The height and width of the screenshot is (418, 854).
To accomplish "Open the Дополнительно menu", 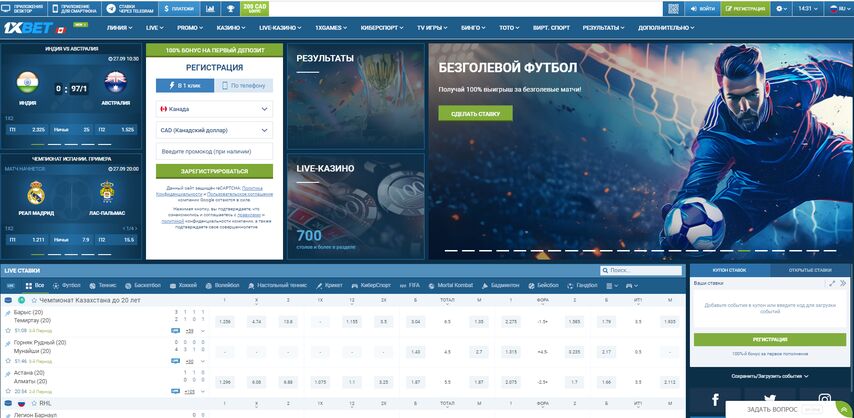I will click(x=666, y=28).
